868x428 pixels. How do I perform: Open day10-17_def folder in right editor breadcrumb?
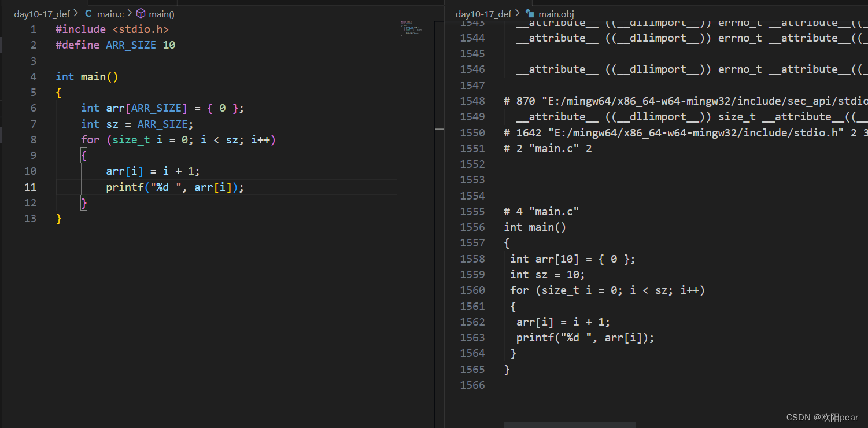click(x=483, y=14)
